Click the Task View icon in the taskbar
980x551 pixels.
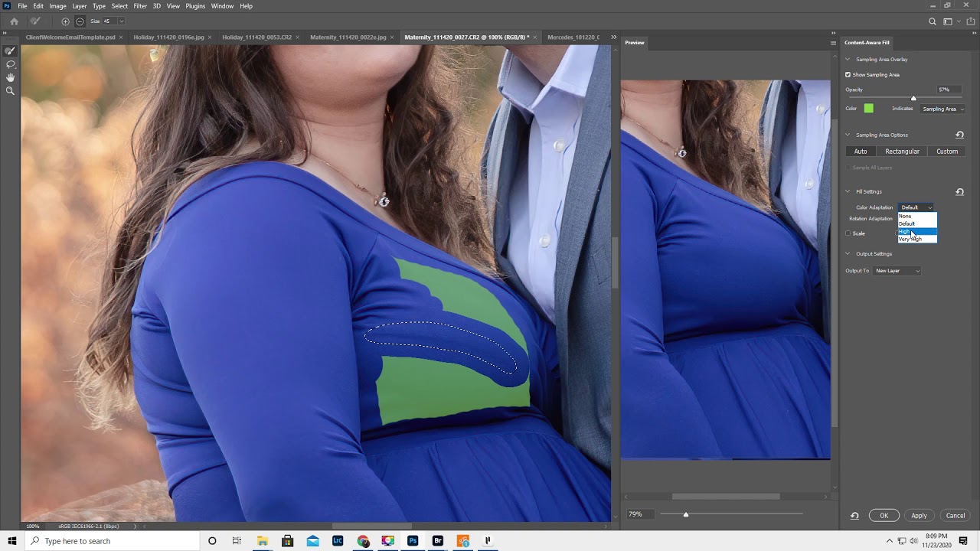(x=237, y=541)
